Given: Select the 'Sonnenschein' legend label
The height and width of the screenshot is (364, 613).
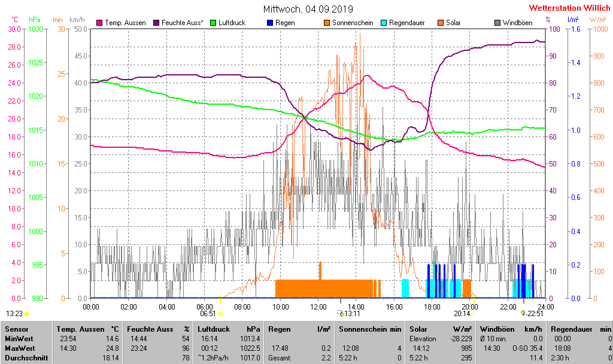Looking at the screenshot, I should [353, 23].
